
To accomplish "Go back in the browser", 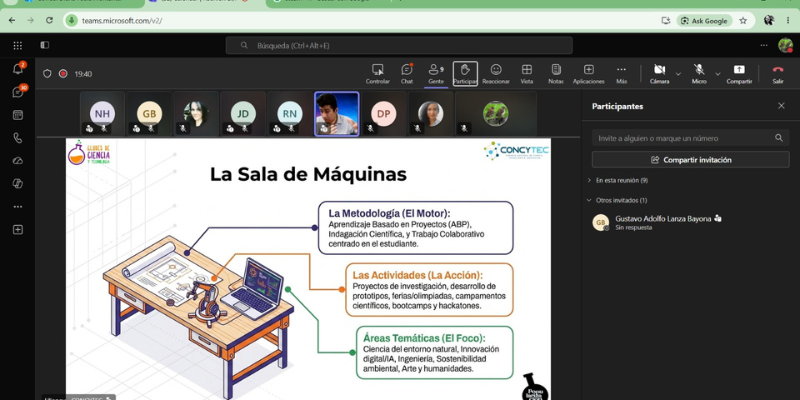I will click(12, 20).
